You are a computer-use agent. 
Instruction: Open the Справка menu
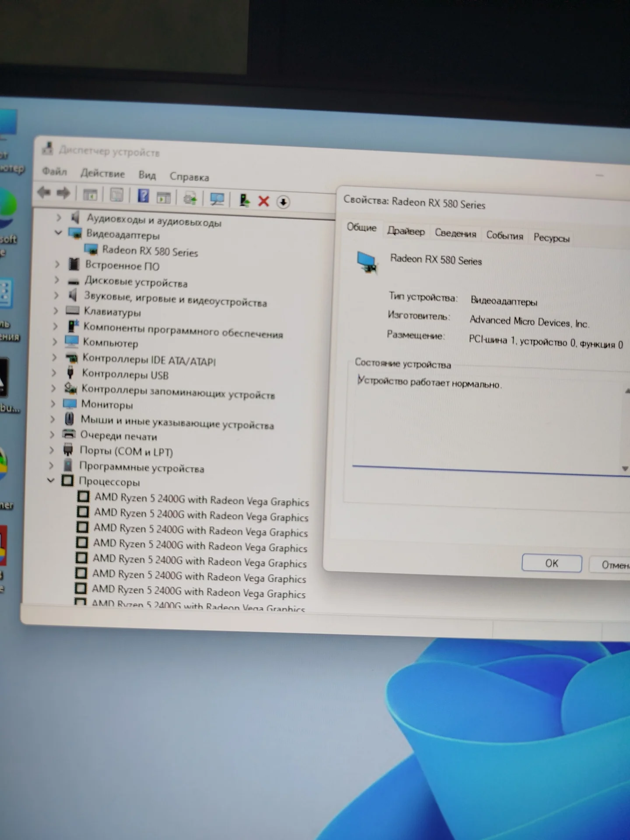tap(189, 177)
